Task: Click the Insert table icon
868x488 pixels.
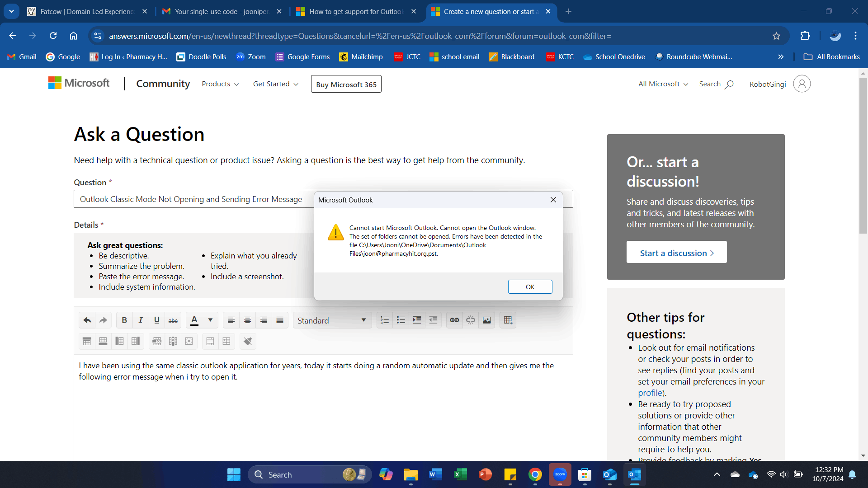Action: (508, 320)
